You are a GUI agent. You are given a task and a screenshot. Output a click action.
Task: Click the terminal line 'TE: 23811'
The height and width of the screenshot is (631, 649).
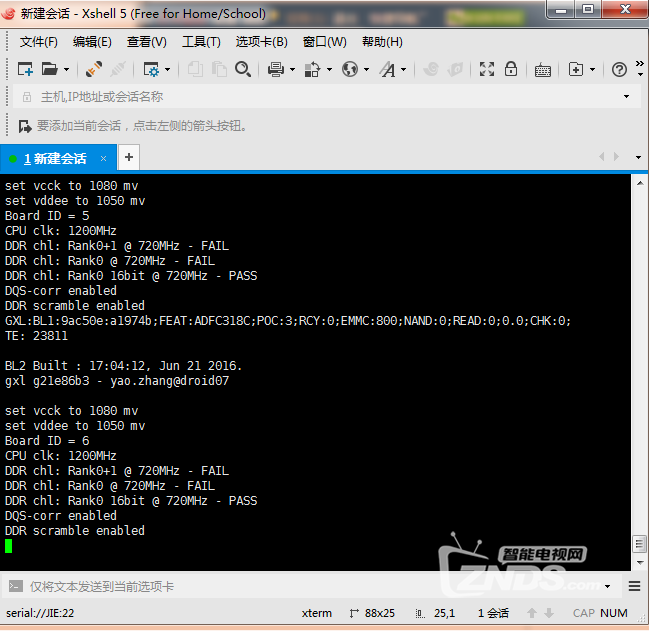(36, 336)
